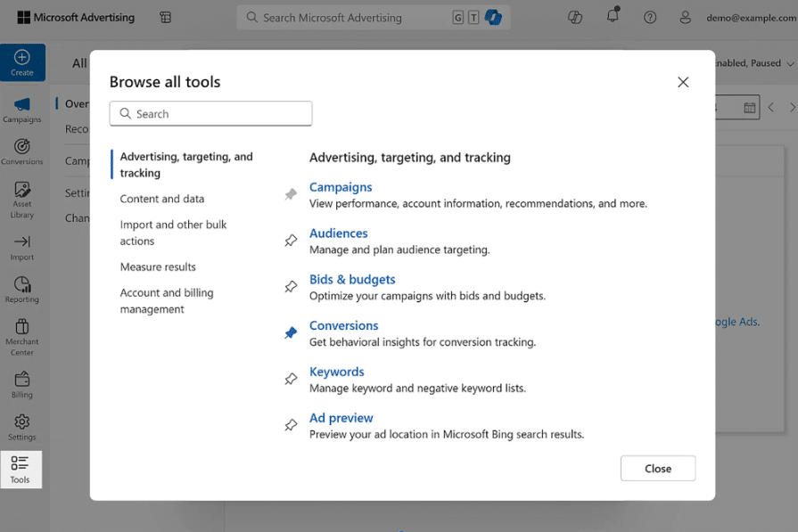The image size is (798, 532).
Task: Open Campaigns from the left sidebar
Action: click(x=22, y=110)
